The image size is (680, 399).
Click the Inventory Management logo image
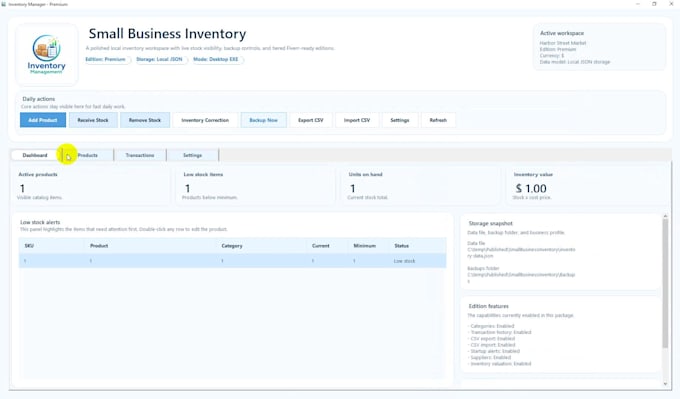click(x=46, y=55)
